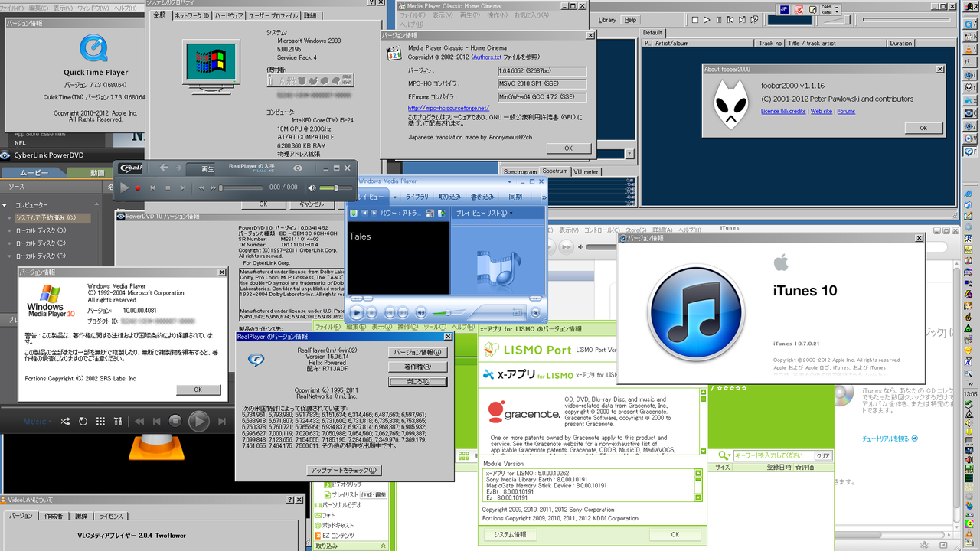Close the RealPlayer dialog with 閉じる(C)
The image size is (980, 551).
pyautogui.click(x=416, y=381)
